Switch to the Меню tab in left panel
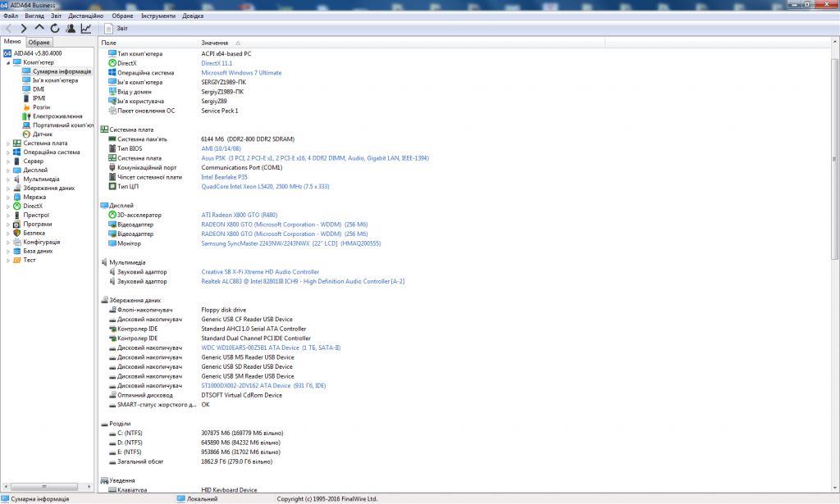840x504 pixels. click(x=12, y=42)
